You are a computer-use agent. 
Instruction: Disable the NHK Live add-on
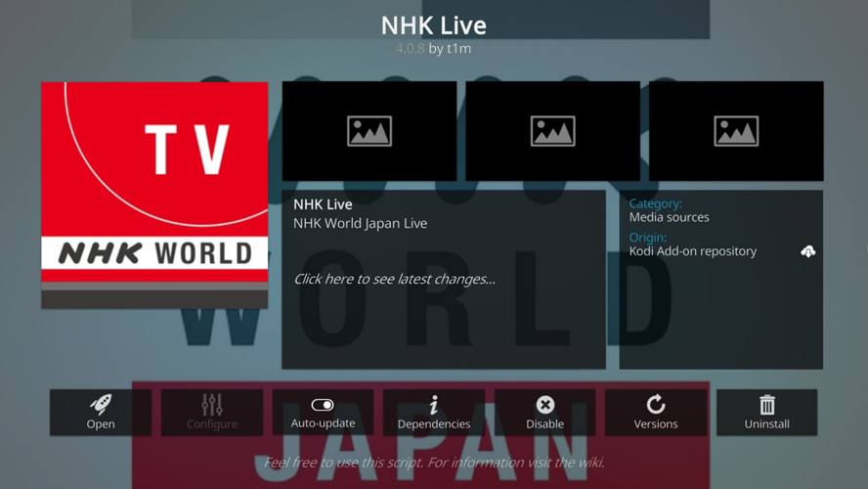point(544,412)
